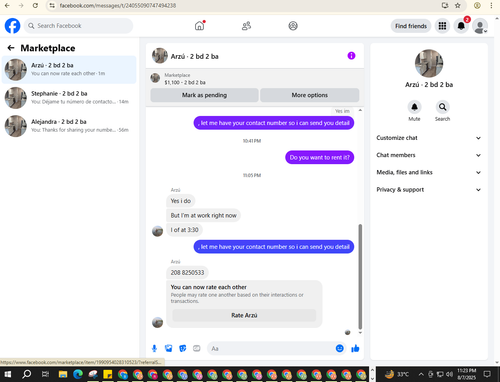Click Arzú name in chat header

coord(195,56)
